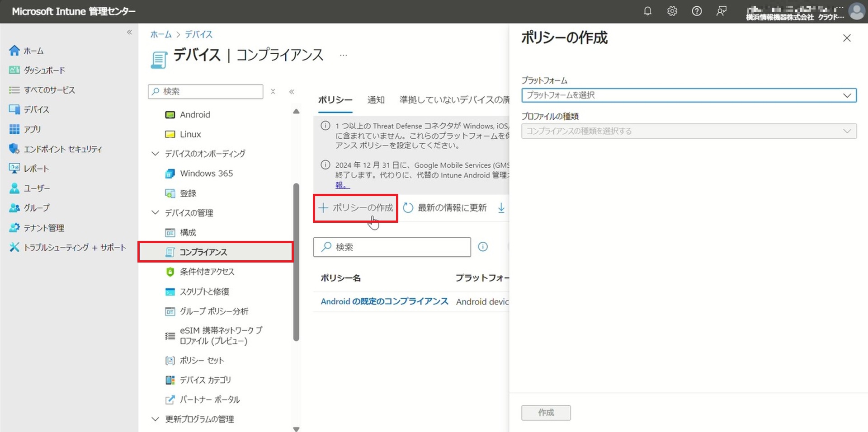The height and width of the screenshot is (432, 868).
Task: Select コンプライアンス menu item
Action: pyautogui.click(x=216, y=252)
